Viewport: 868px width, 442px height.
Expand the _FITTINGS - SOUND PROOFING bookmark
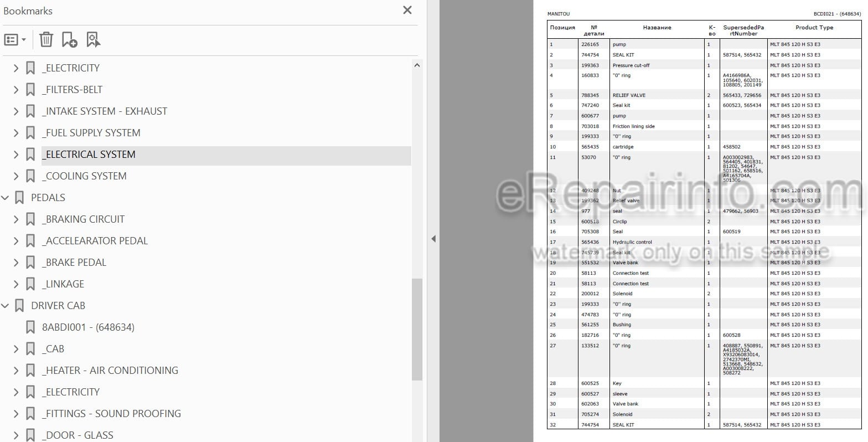point(16,414)
